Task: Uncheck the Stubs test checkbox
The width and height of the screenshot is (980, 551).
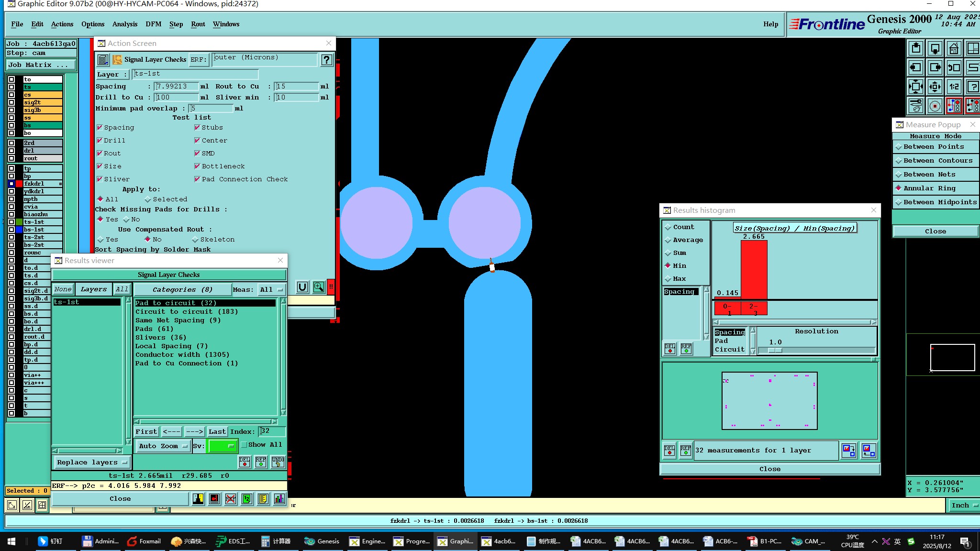Action: pyautogui.click(x=197, y=128)
